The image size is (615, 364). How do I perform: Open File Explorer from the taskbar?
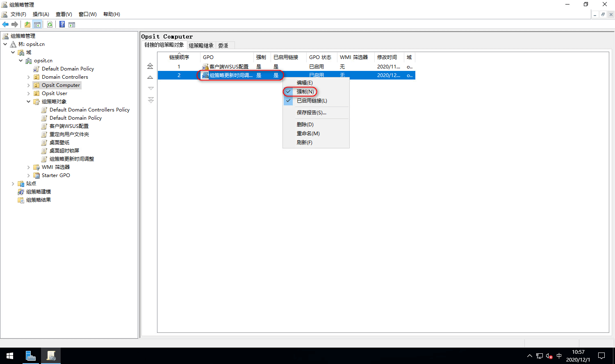point(31,355)
